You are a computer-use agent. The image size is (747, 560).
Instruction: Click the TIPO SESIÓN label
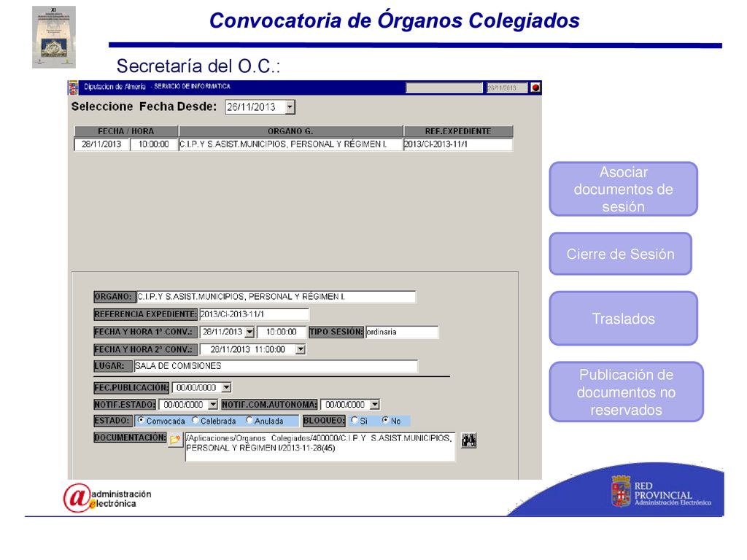click(336, 332)
